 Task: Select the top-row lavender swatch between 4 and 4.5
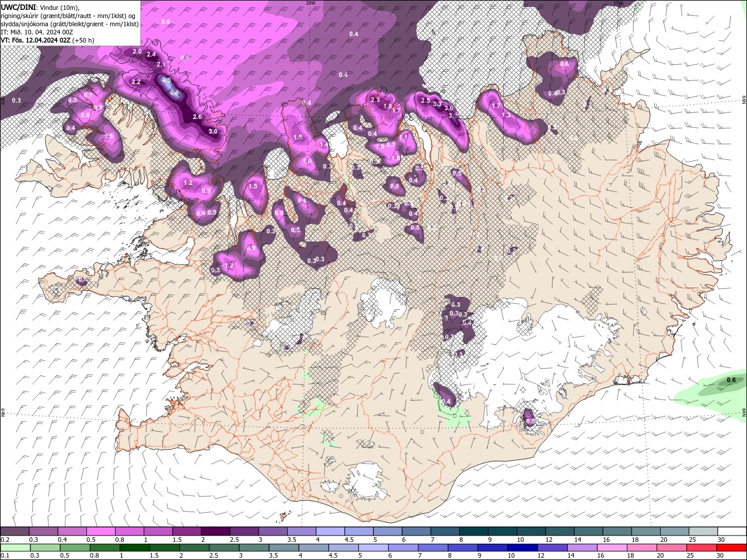point(330,531)
